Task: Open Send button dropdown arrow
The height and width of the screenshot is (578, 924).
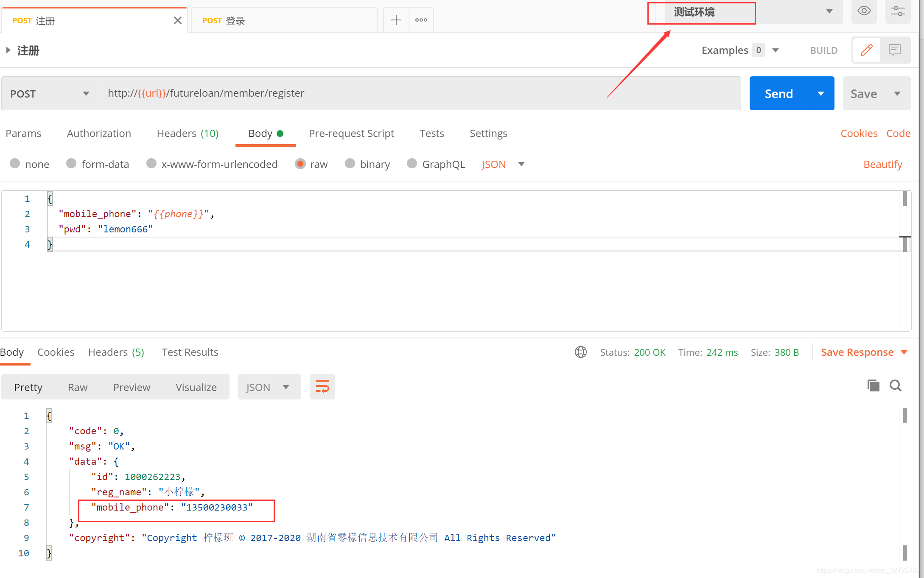Action: pyautogui.click(x=821, y=93)
